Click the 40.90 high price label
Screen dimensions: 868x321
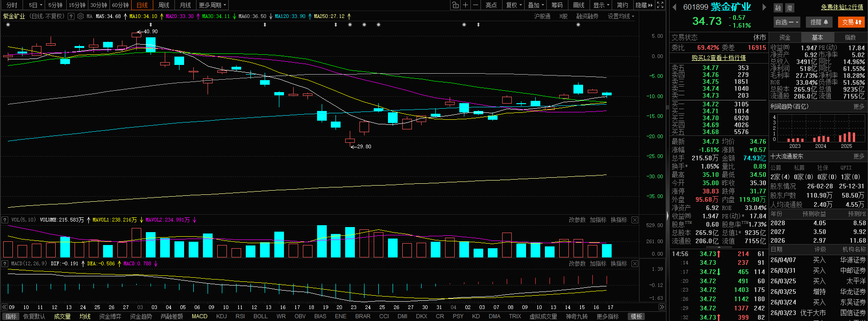click(150, 31)
